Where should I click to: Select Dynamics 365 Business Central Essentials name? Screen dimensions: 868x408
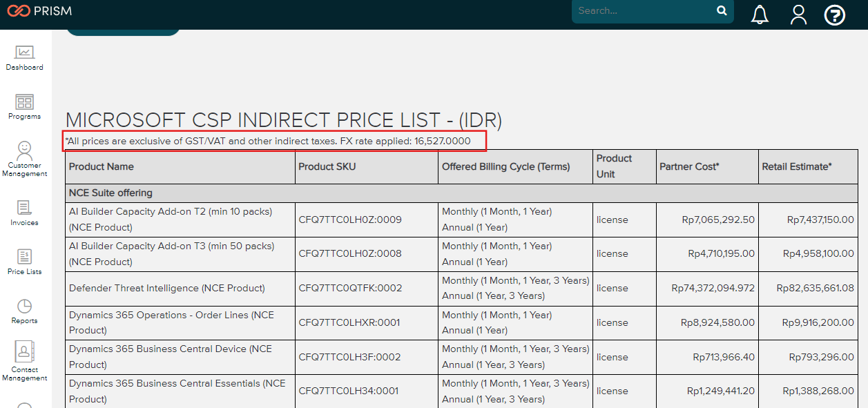[177, 391]
